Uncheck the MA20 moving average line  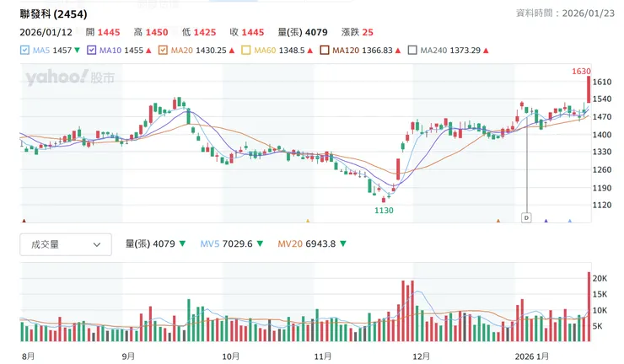pos(164,51)
